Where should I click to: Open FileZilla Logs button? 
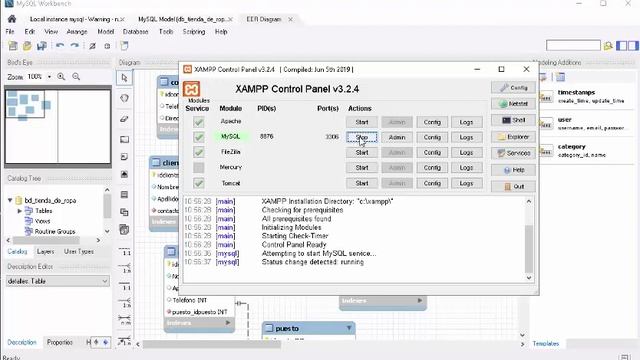click(466, 153)
